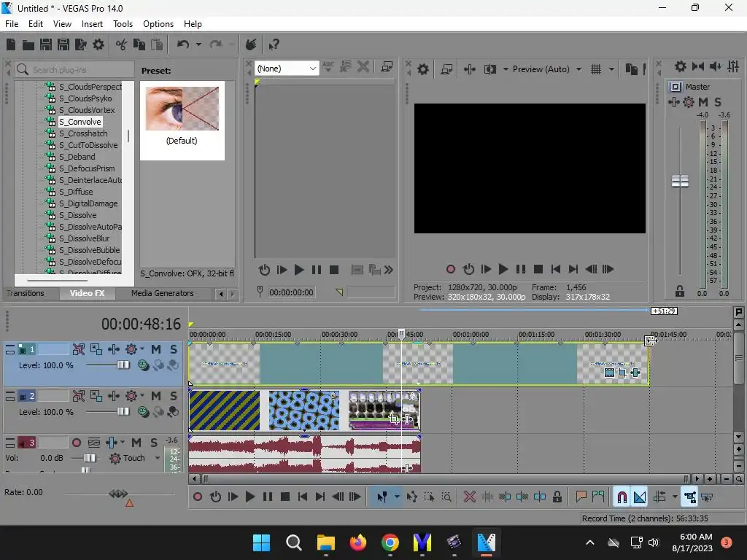Open the Insert menu
The width and height of the screenshot is (747, 560).
point(92,24)
